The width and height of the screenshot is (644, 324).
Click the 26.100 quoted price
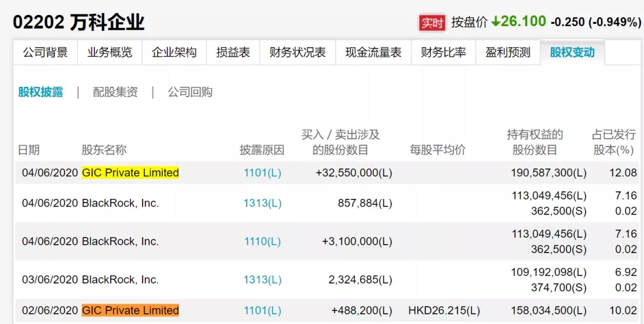tap(524, 21)
